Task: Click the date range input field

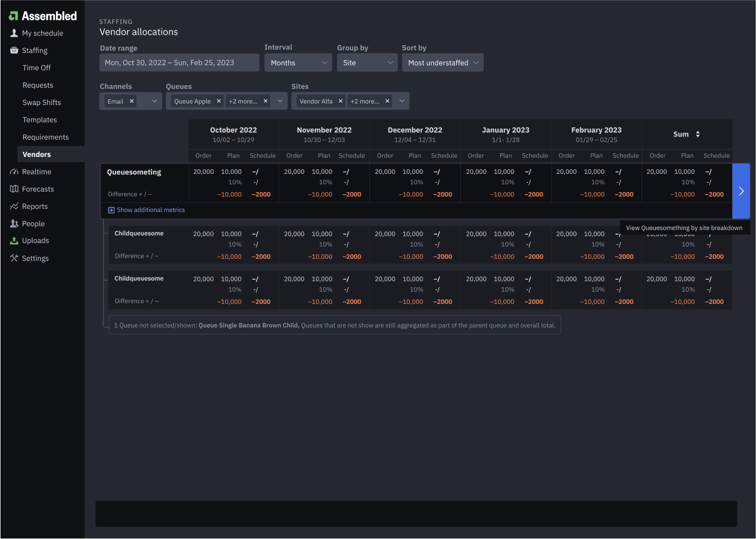Action: tap(179, 63)
